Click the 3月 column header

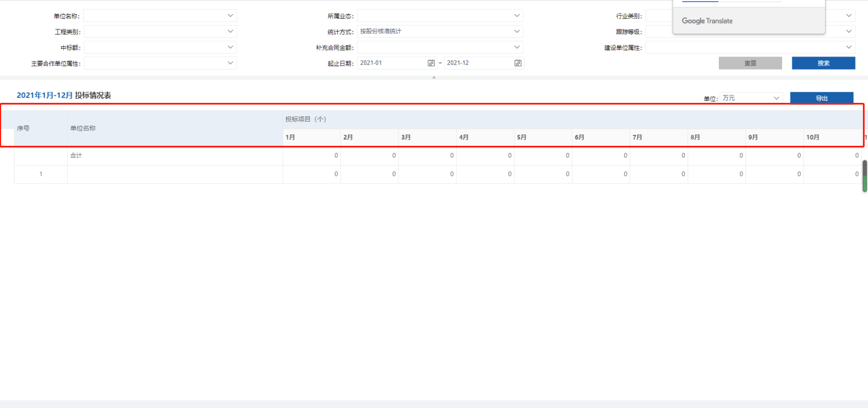pos(427,137)
